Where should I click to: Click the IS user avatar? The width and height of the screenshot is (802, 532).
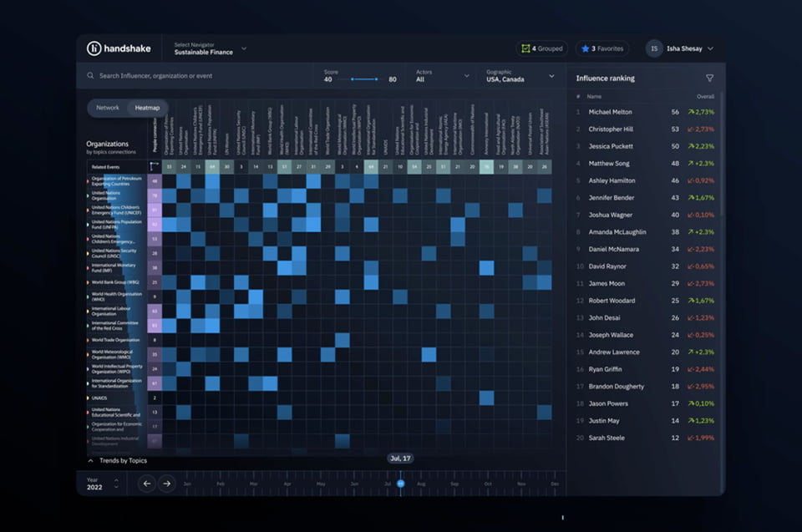point(654,48)
